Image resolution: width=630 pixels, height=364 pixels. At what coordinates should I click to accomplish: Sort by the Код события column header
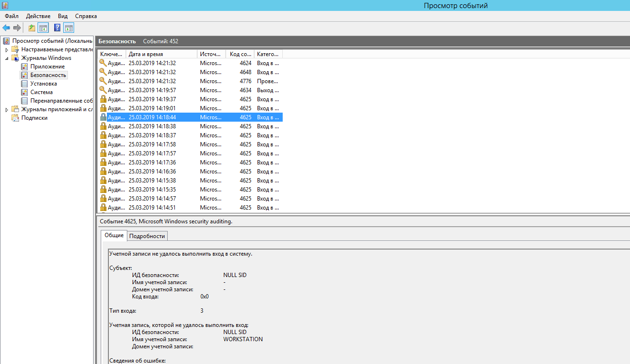240,54
